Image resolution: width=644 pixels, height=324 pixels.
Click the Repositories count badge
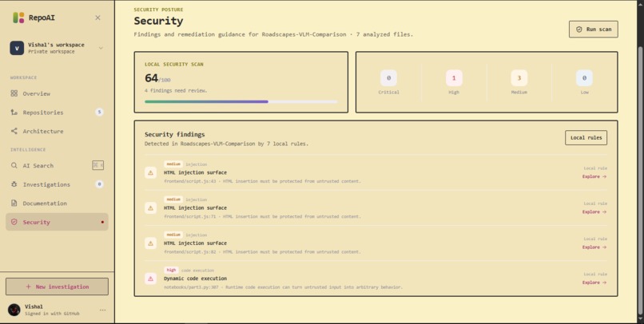pos(99,112)
